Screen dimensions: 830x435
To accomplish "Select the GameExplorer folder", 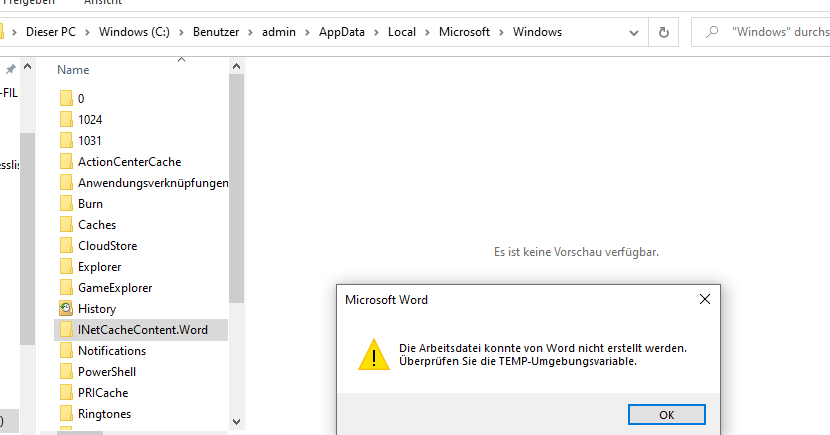I will point(115,288).
